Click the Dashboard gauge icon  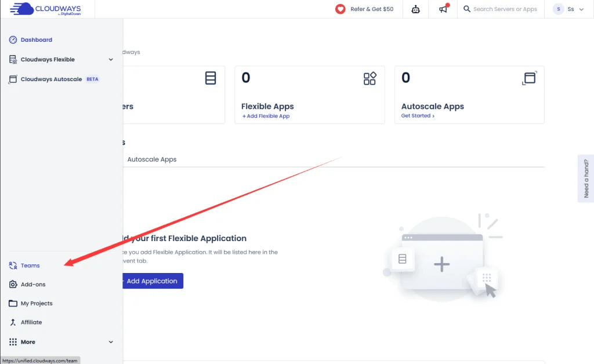13,40
